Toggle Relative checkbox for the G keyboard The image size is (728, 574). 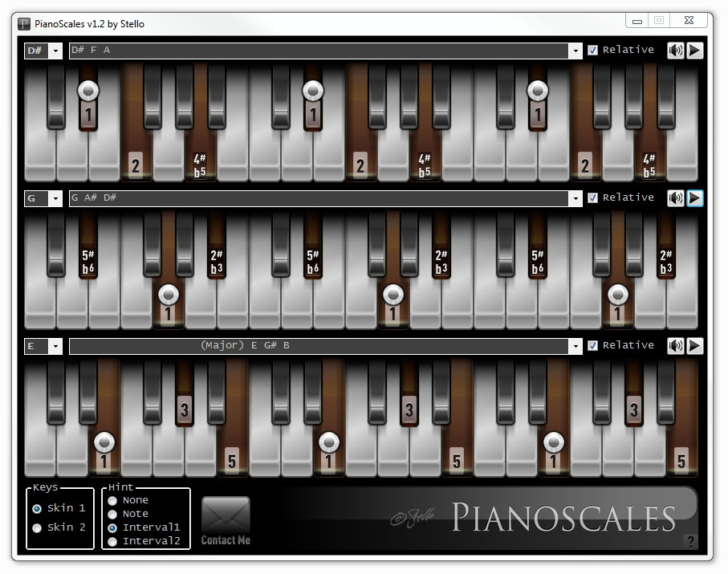(x=593, y=198)
